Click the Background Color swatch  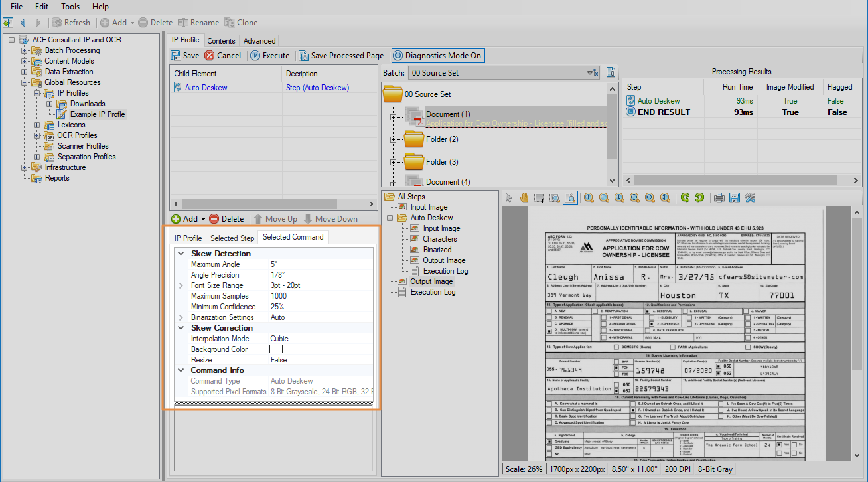click(x=276, y=349)
